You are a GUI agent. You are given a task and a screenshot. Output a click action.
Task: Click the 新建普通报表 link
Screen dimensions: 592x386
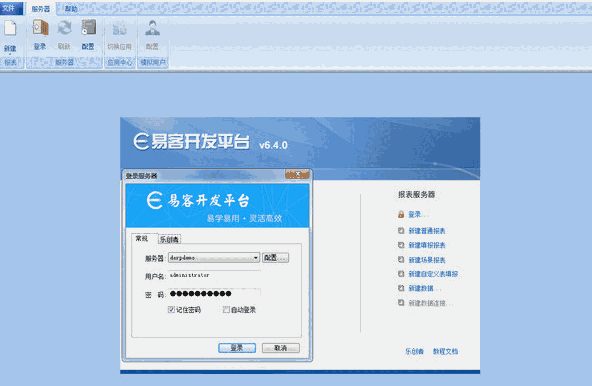tap(427, 231)
